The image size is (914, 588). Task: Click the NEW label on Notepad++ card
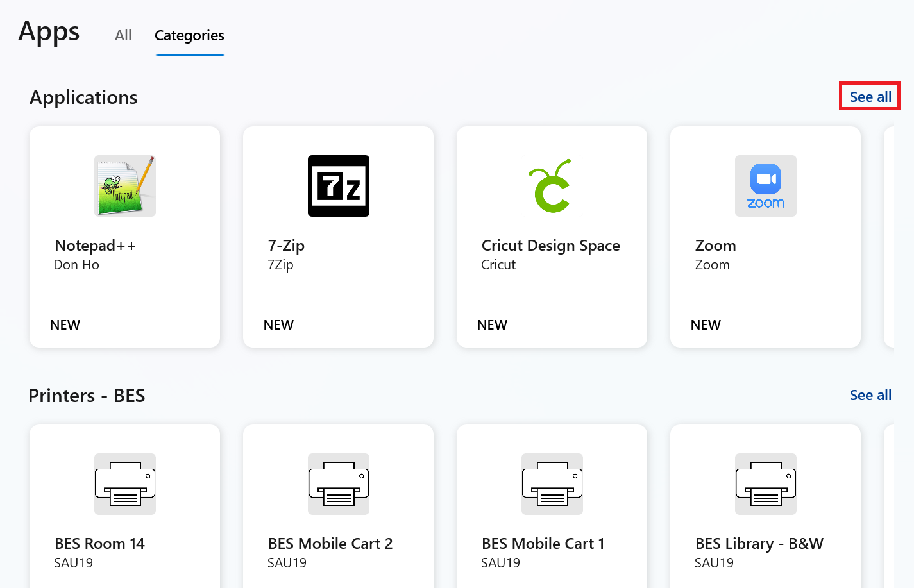[x=65, y=325]
